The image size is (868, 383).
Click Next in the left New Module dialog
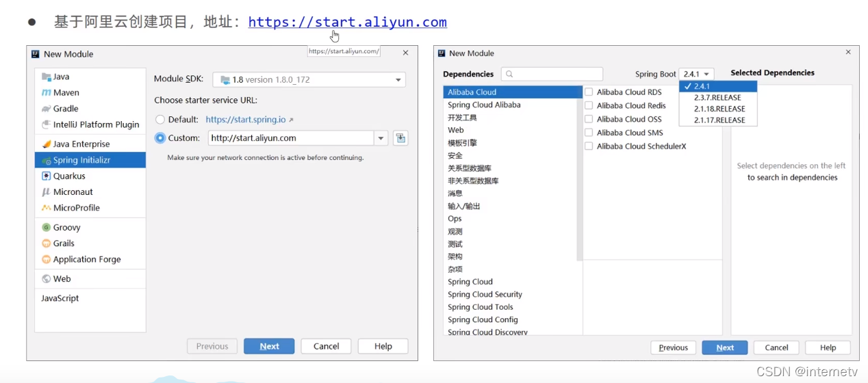tap(269, 346)
